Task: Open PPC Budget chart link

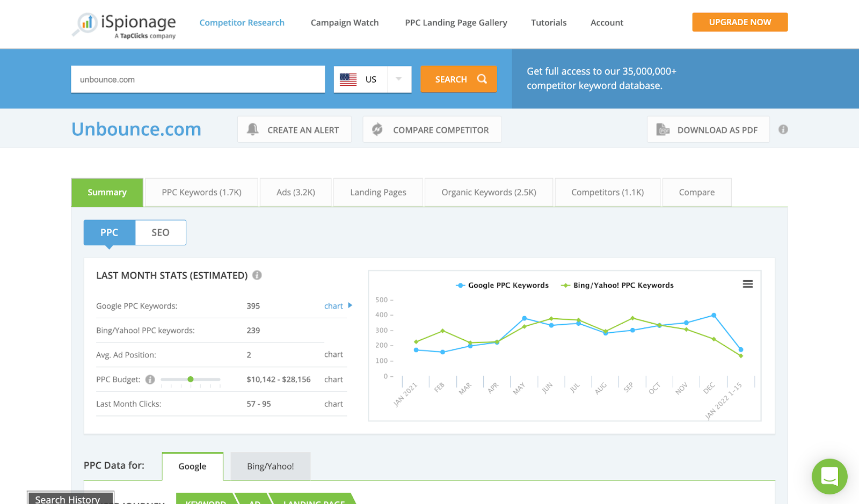Action: [333, 379]
